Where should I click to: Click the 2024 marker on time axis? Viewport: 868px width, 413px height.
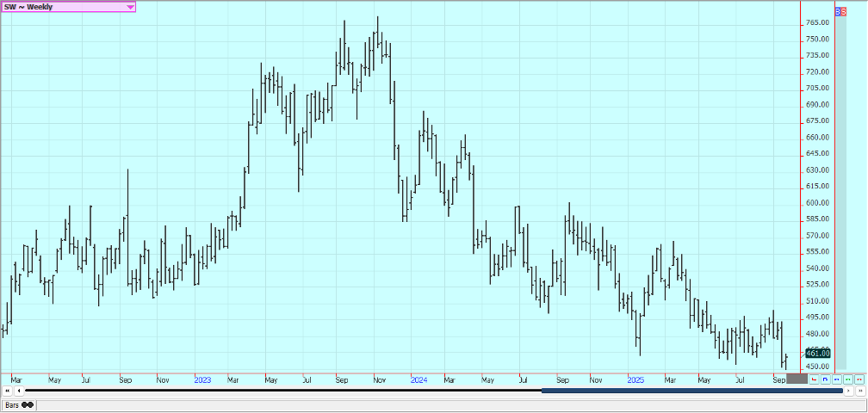[418, 379]
